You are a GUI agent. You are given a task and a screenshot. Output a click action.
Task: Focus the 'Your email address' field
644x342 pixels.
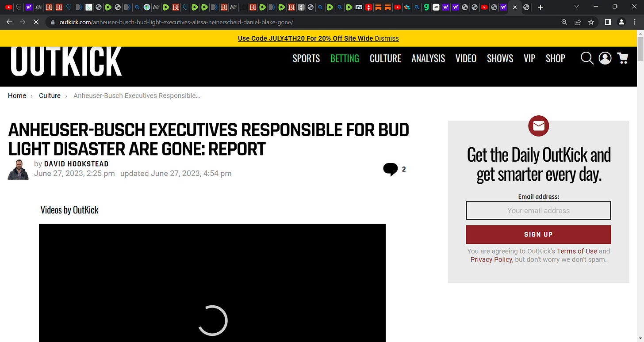pyautogui.click(x=538, y=211)
